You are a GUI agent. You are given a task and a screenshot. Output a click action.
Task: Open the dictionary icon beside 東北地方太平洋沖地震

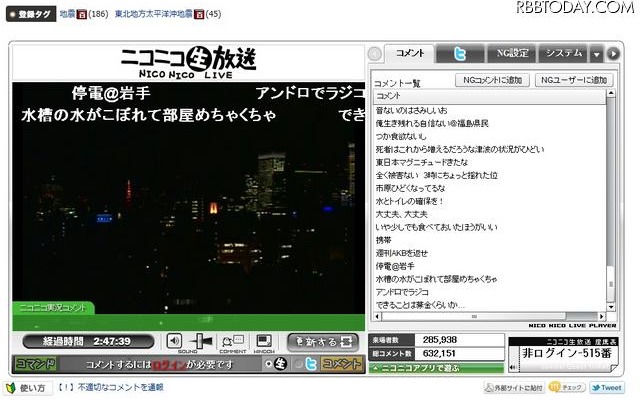[199, 14]
